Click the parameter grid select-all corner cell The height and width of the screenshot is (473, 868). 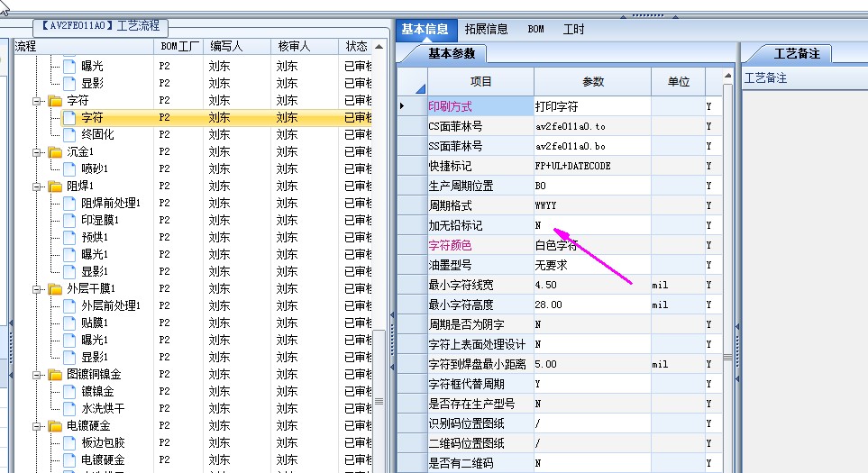click(x=413, y=82)
